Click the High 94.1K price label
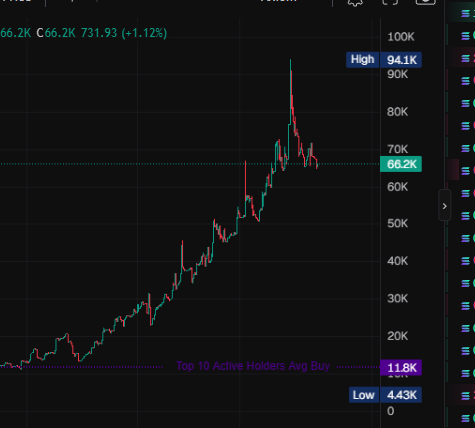 click(x=384, y=60)
